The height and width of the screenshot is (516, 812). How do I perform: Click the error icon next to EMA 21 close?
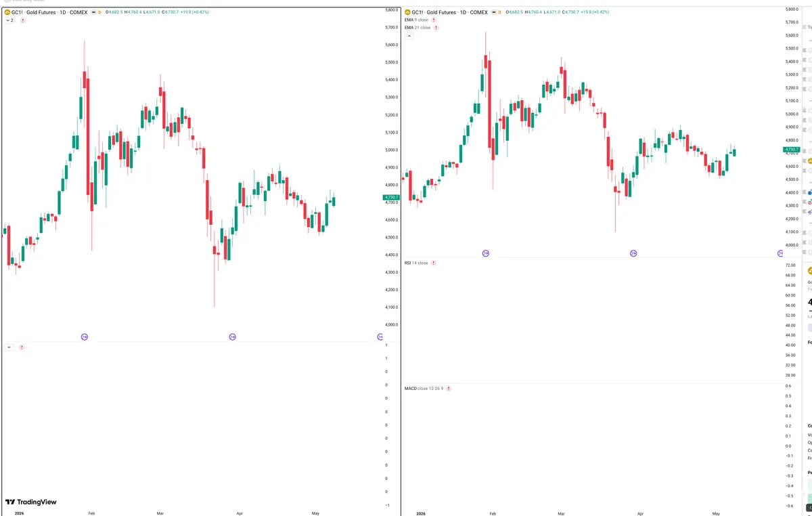436,28
